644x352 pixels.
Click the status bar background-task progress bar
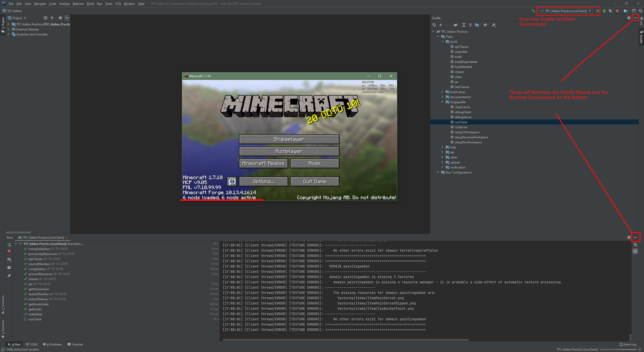[619, 349]
